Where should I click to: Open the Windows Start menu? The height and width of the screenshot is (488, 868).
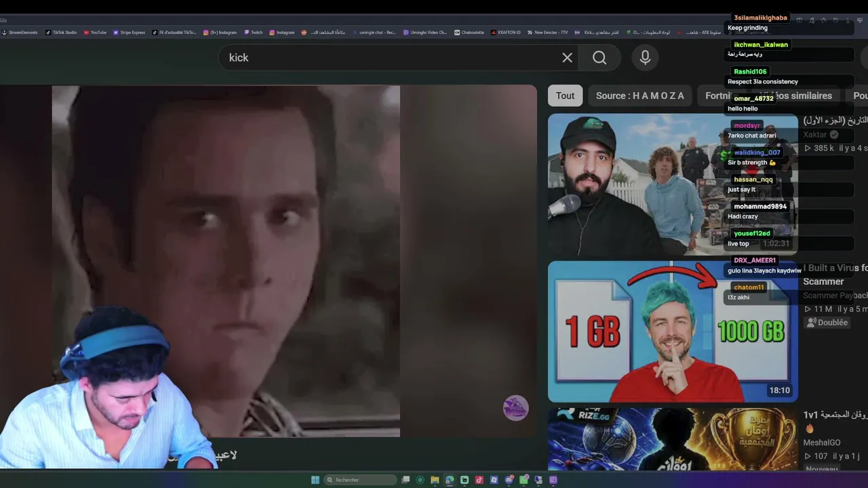315,480
